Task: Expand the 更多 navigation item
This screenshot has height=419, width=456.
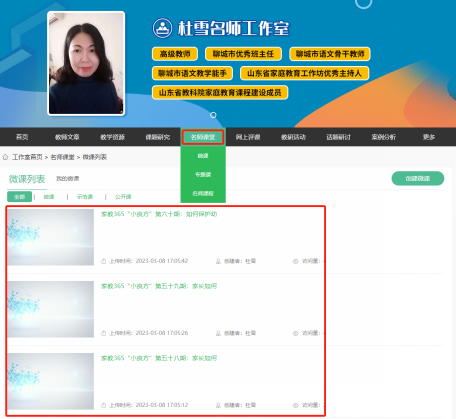Action: [x=429, y=137]
